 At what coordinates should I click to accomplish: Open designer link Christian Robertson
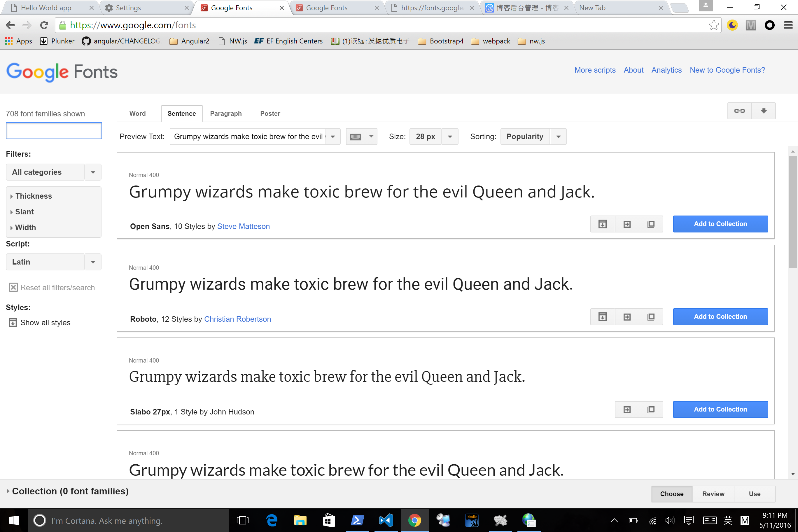(x=237, y=319)
